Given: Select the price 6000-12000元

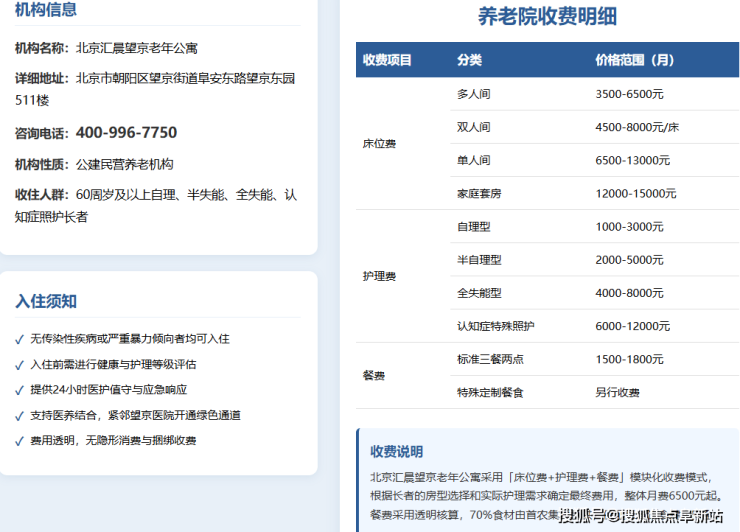Looking at the screenshot, I should 632,326.
